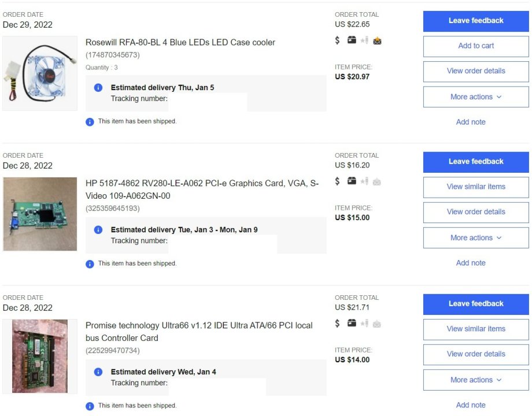This screenshot has width=532, height=416.
Task: Leave feedback for the Rosewill LED case cooler
Action: (476, 21)
